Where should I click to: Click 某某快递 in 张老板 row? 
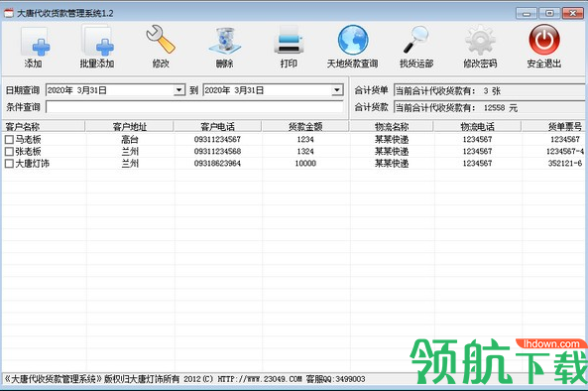(x=392, y=152)
